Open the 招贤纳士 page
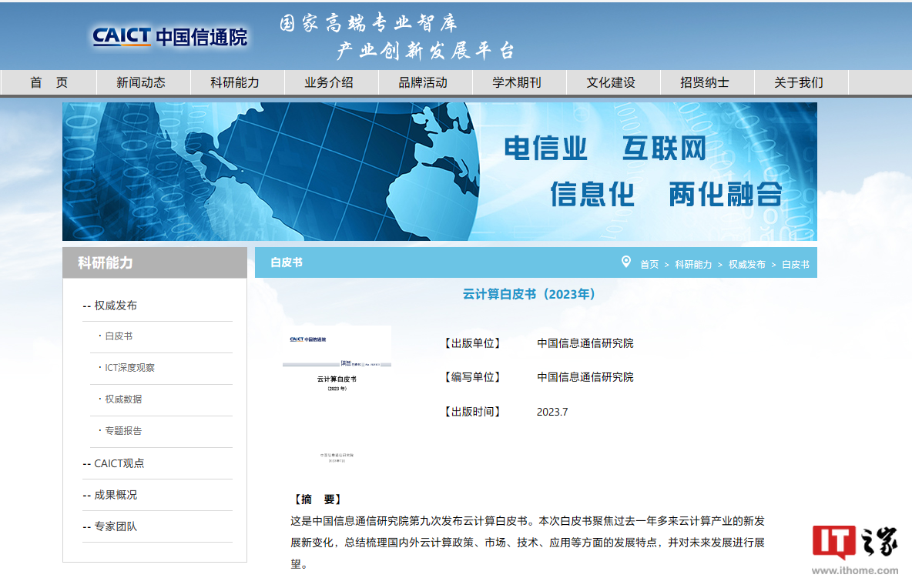 (x=705, y=82)
